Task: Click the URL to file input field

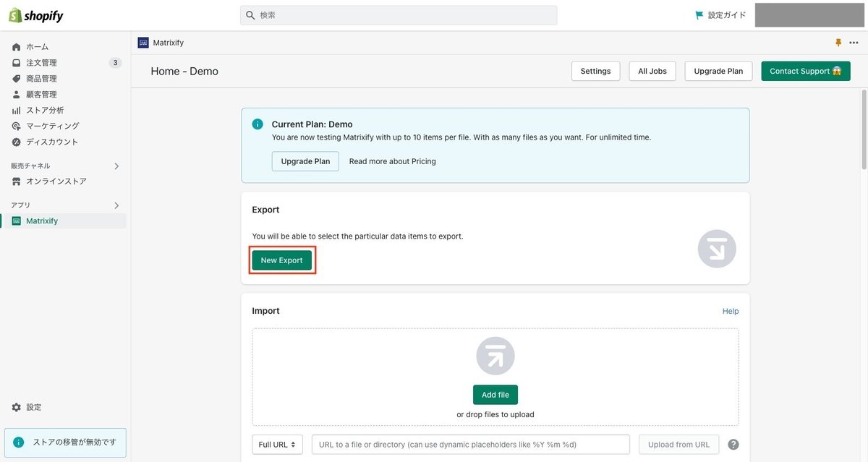Action: [x=470, y=445]
